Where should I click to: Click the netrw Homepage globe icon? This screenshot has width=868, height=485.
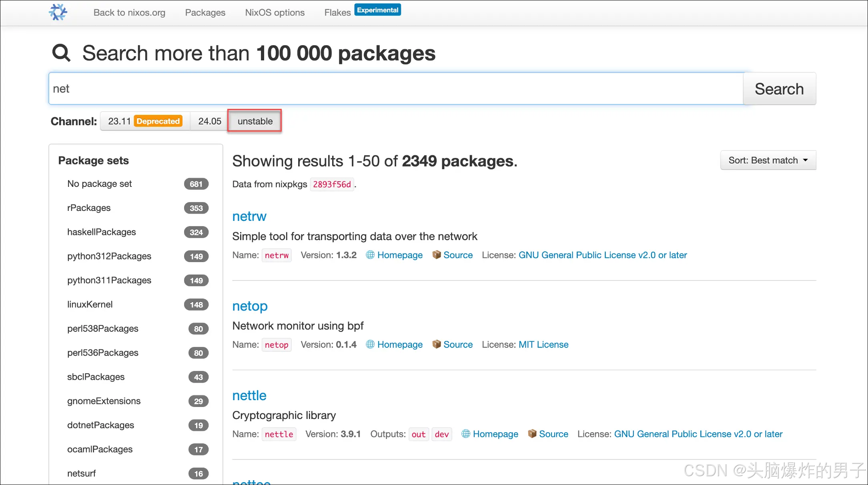coord(370,255)
